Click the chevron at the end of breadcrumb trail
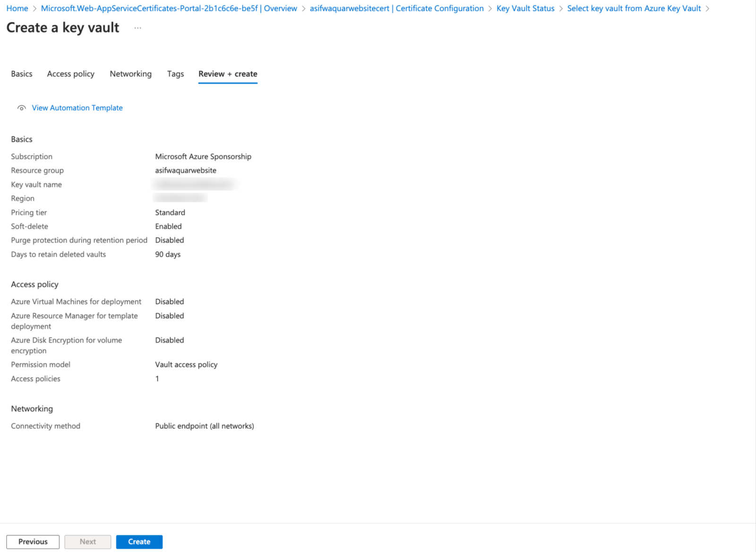 707,8
